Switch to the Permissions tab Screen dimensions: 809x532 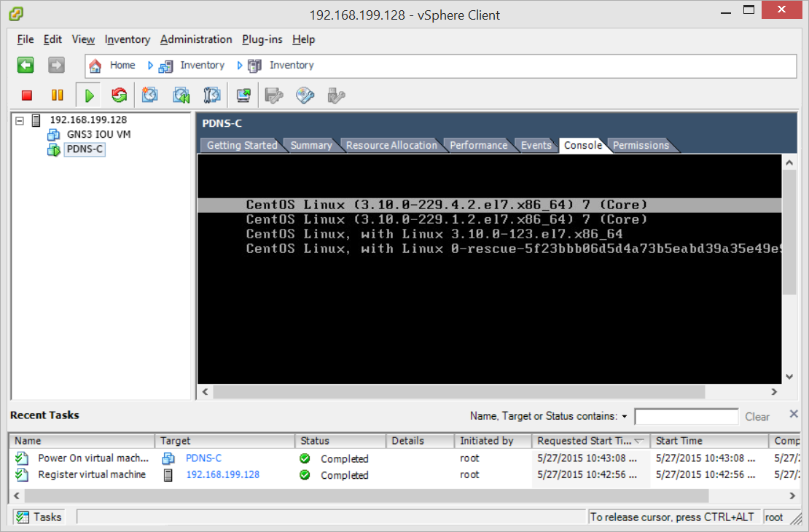click(x=641, y=146)
